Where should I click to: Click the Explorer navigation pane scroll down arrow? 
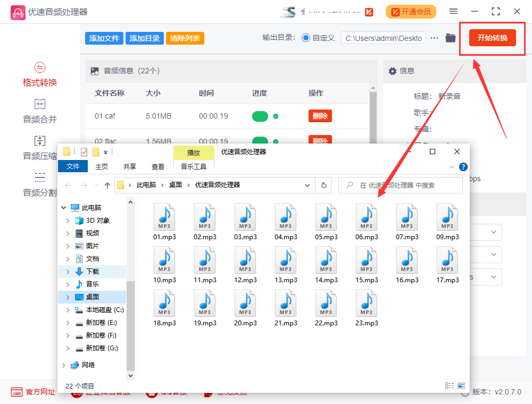pos(131,375)
